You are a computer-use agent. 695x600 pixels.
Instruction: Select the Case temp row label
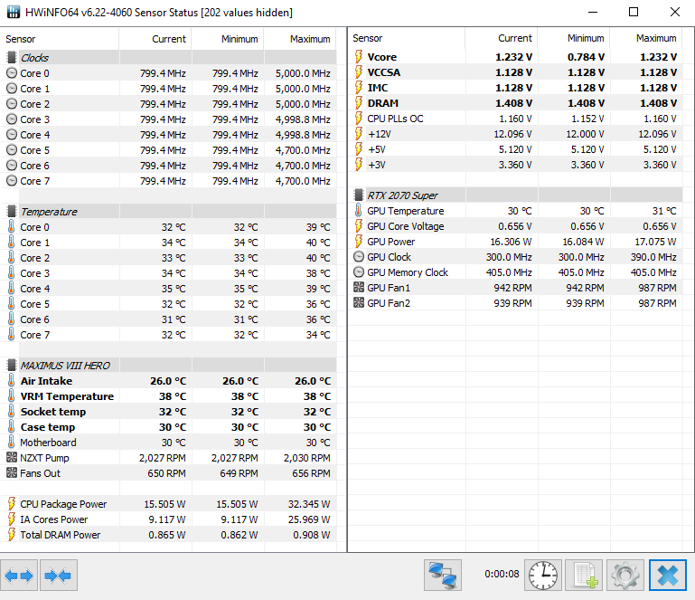pos(48,427)
